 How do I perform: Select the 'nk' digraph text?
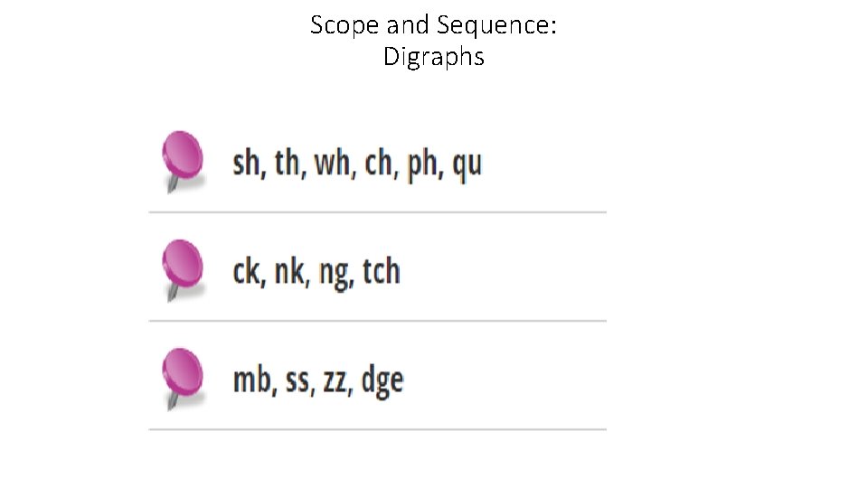[289, 272]
